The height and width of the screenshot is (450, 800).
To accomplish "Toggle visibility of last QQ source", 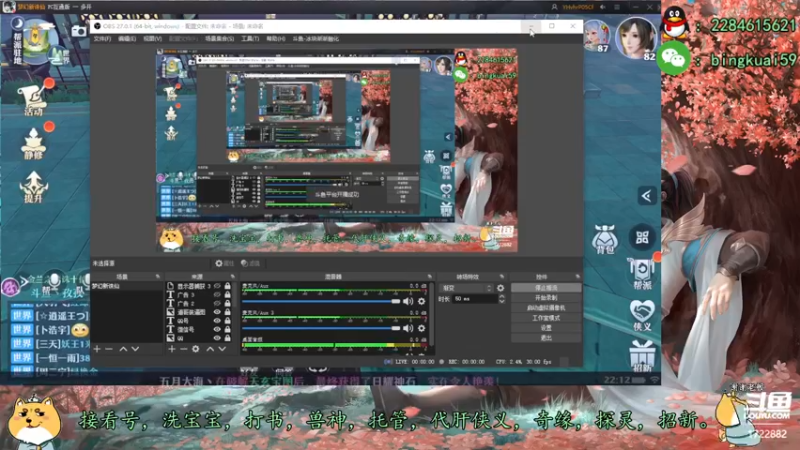I will click(x=217, y=338).
